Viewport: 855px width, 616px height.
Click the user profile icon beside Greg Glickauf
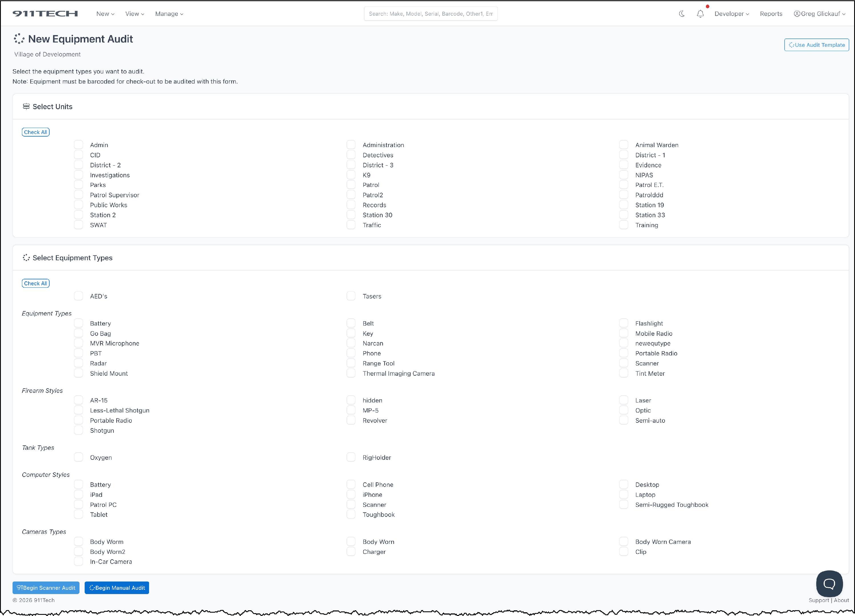(797, 14)
